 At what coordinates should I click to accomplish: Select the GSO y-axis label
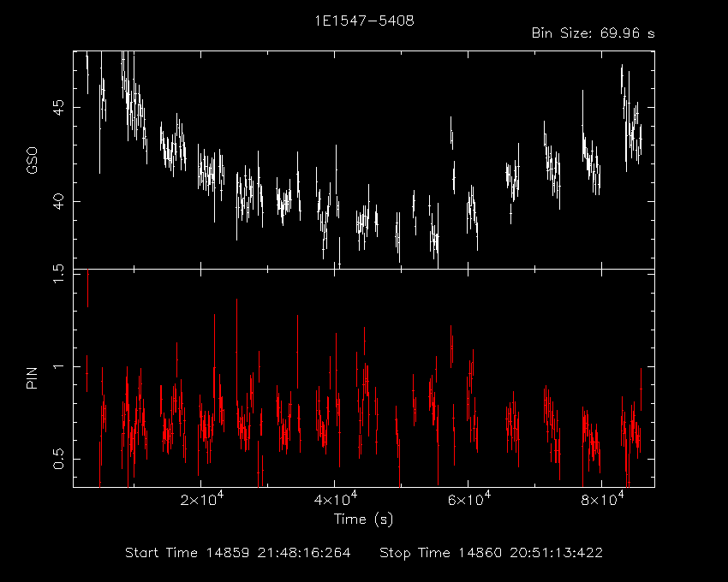tap(32, 160)
